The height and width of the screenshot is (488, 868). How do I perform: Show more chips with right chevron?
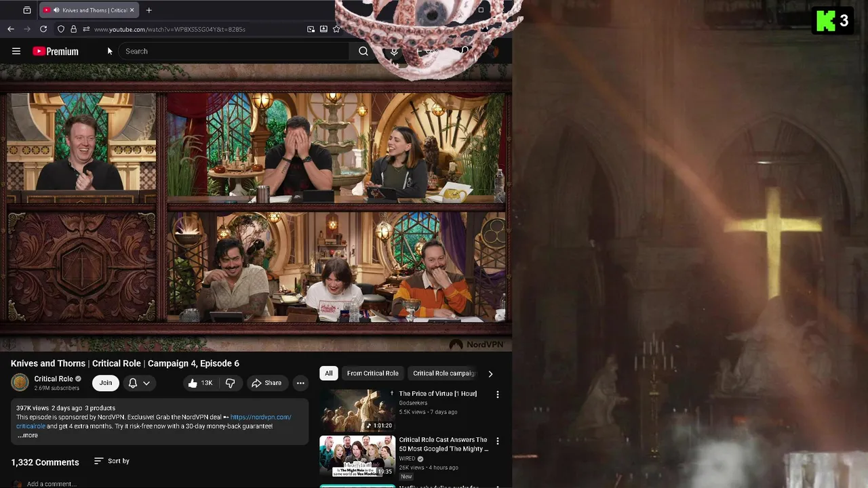point(490,373)
